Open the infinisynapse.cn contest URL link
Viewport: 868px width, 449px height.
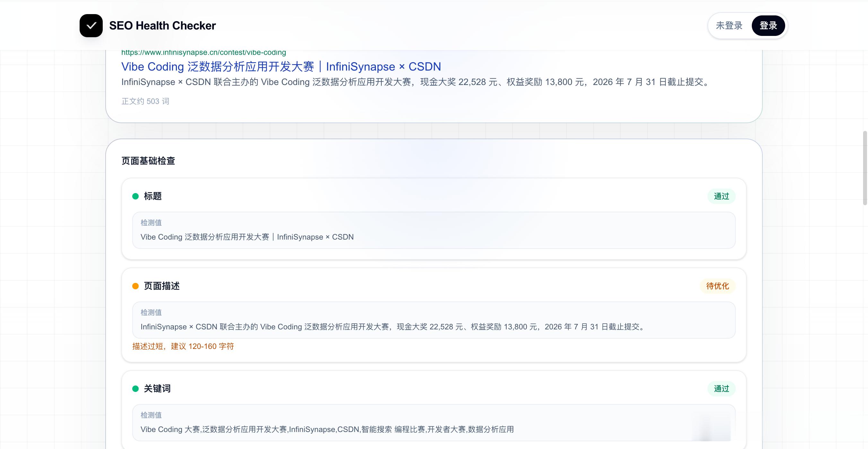[x=204, y=53]
